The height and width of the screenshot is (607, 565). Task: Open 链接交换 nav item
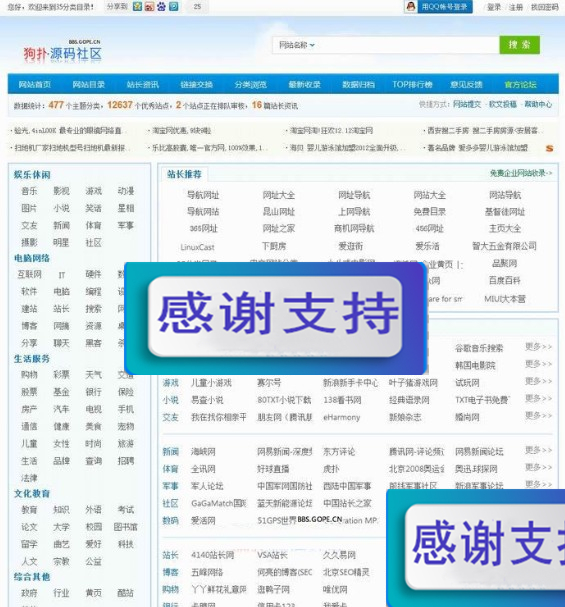click(197, 84)
